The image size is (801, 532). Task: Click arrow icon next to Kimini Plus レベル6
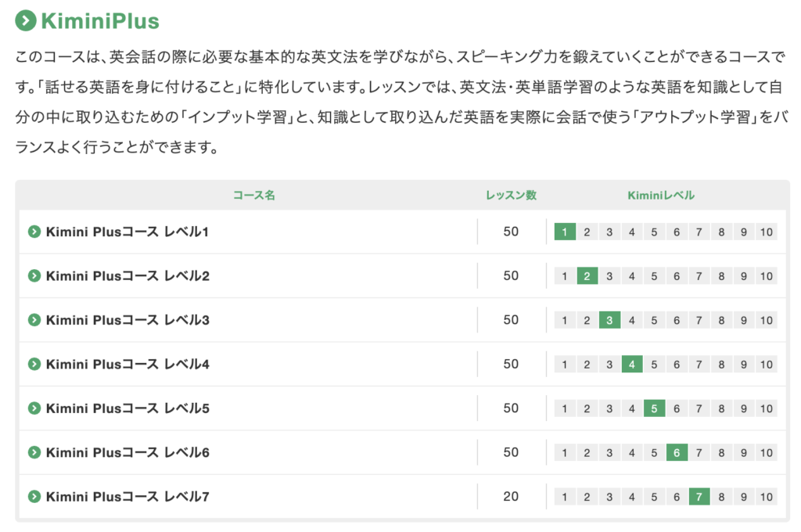pos(34,452)
